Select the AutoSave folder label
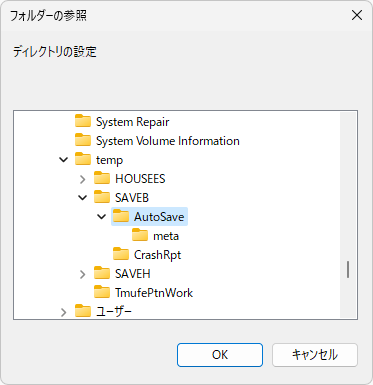 pyautogui.click(x=159, y=217)
